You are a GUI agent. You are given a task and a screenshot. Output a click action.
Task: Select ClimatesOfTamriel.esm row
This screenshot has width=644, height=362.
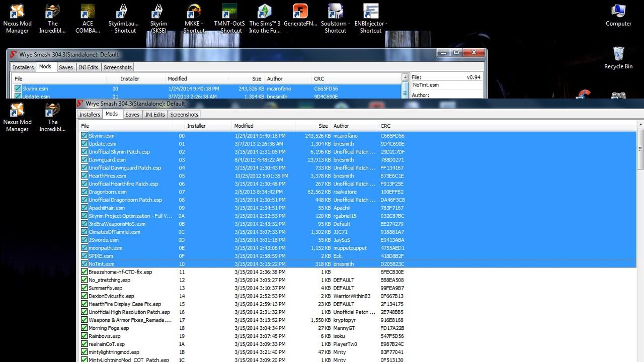(357, 232)
